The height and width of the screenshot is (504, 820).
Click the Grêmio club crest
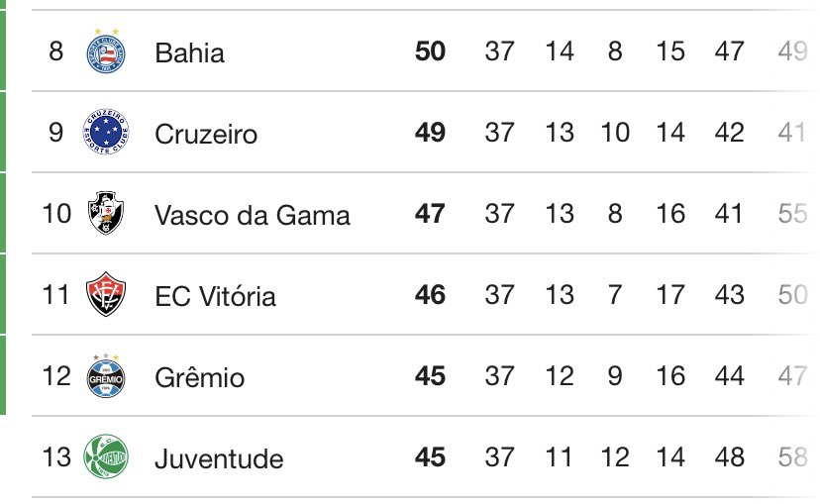pyautogui.click(x=106, y=376)
